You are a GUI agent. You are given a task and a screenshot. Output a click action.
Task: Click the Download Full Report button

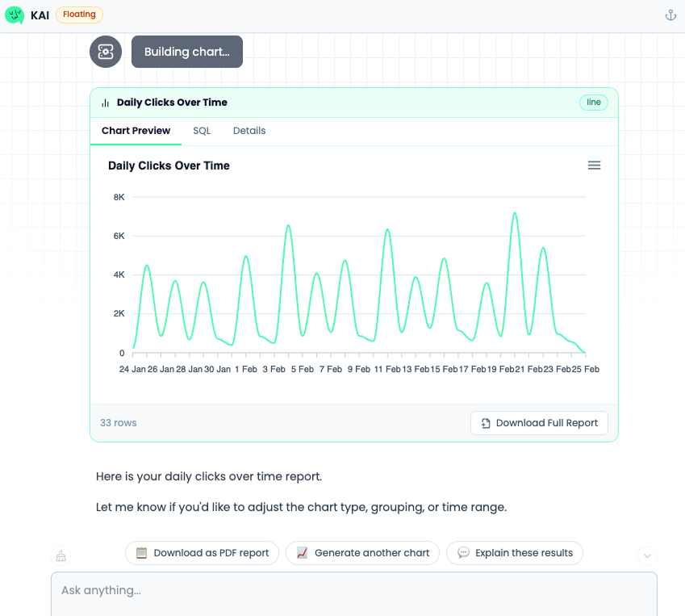pyautogui.click(x=539, y=422)
